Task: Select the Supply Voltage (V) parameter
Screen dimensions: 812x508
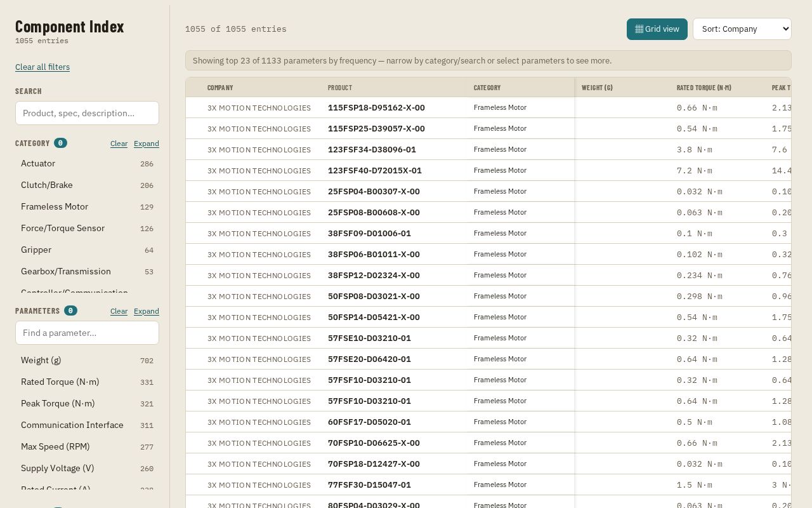Action: 87,469
